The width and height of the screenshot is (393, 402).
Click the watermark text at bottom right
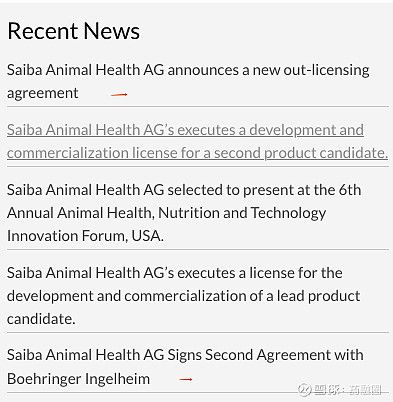pyautogui.click(x=347, y=390)
